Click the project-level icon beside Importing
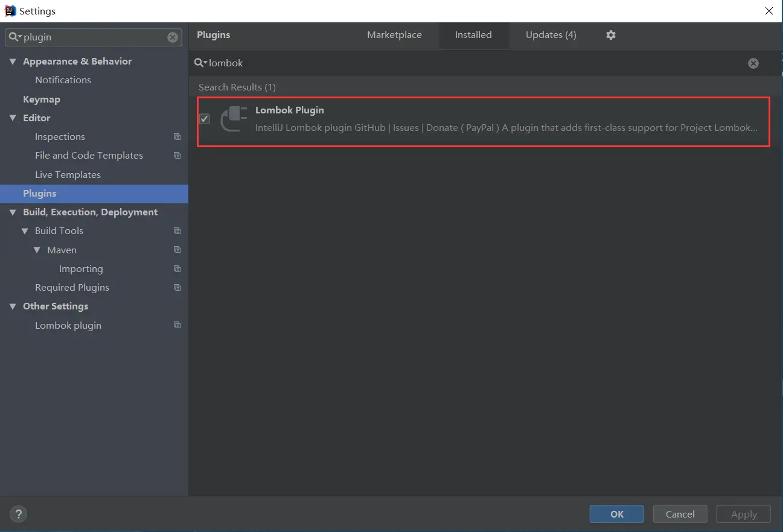The image size is (783, 532). point(177,269)
